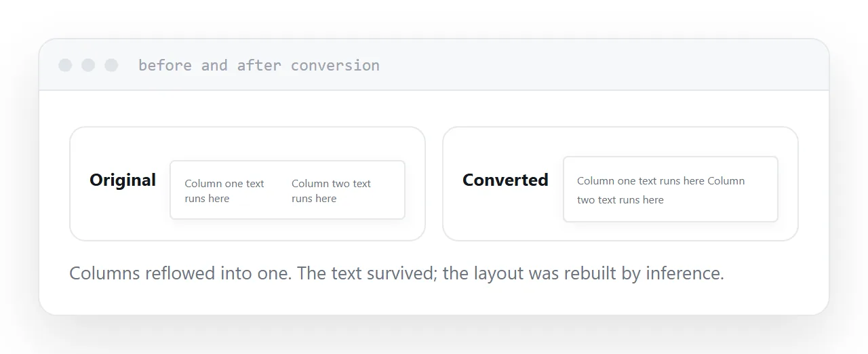Click the Converted box's first text line
The width and height of the screenshot is (868, 354).
[661, 181]
